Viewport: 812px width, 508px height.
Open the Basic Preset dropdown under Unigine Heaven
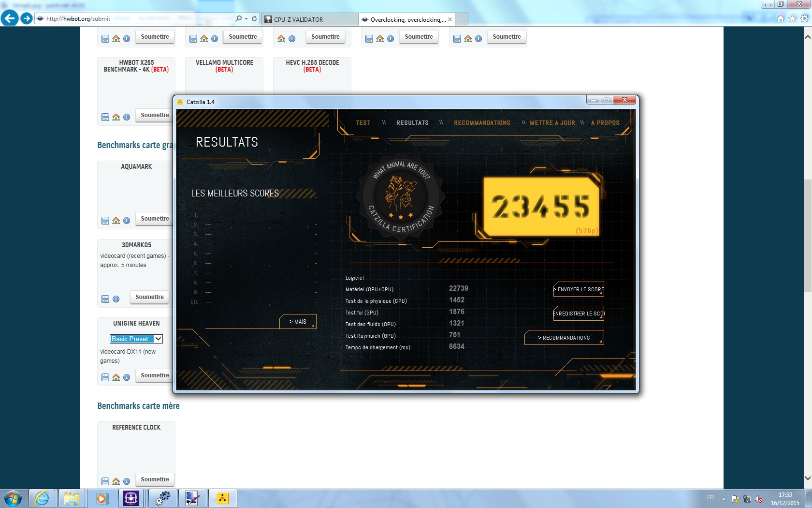click(136, 339)
